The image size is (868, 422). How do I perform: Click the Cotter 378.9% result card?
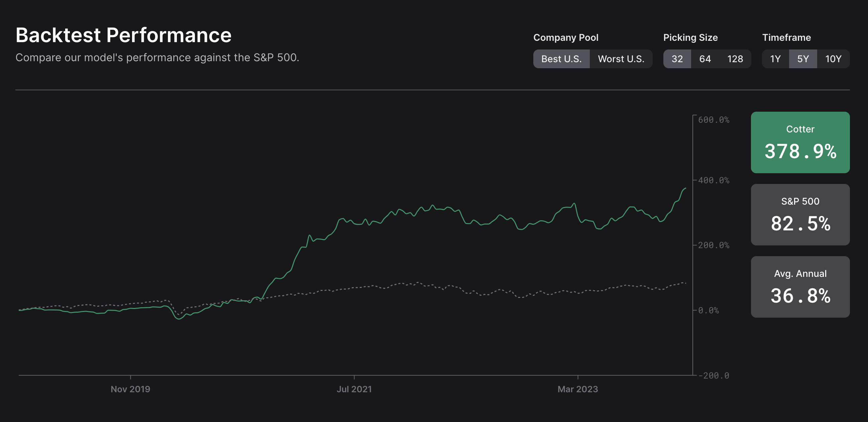click(x=800, y=142)
